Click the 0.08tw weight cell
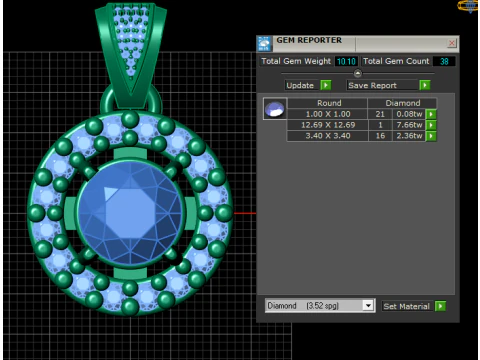The width and height of the screenshot is (480, 360). 409,114
